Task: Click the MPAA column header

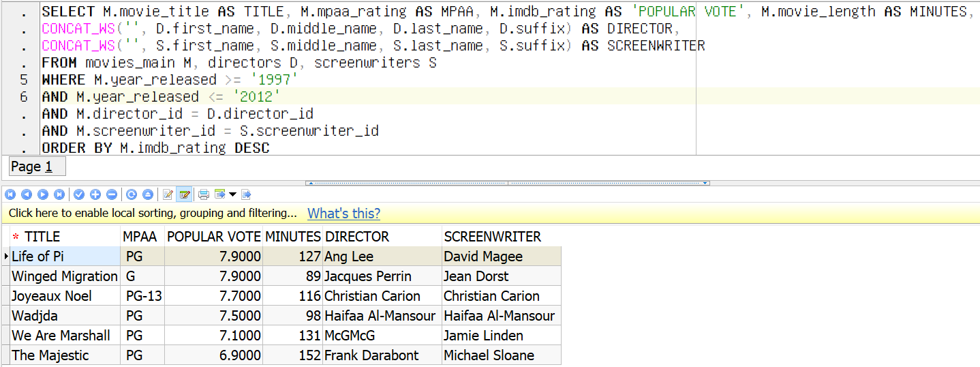Action: [142, 237]
